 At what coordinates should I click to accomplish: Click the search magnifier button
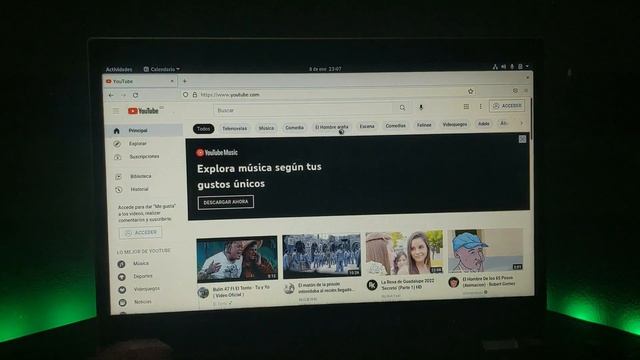(402, 108)
